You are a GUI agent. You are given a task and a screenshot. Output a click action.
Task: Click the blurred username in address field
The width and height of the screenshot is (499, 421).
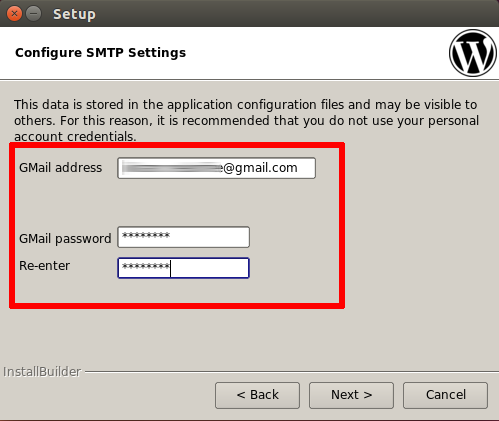171,168
